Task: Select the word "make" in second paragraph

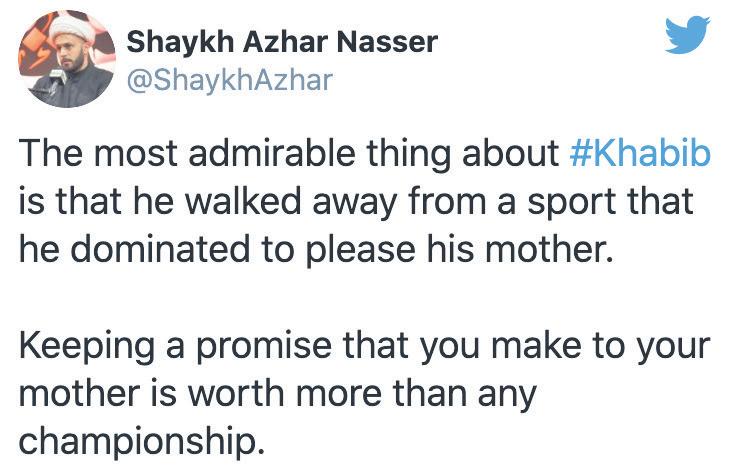Action: [536, 346]
